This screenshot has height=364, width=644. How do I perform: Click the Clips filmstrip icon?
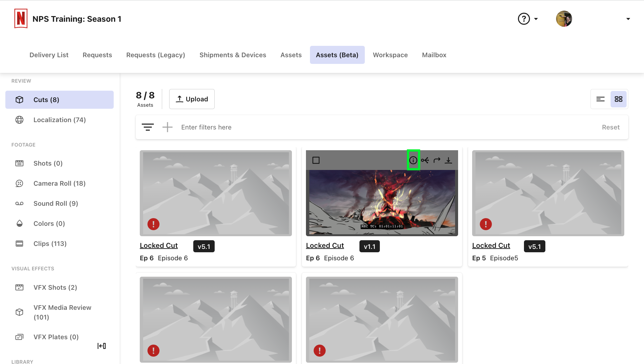tap(19, 244)
